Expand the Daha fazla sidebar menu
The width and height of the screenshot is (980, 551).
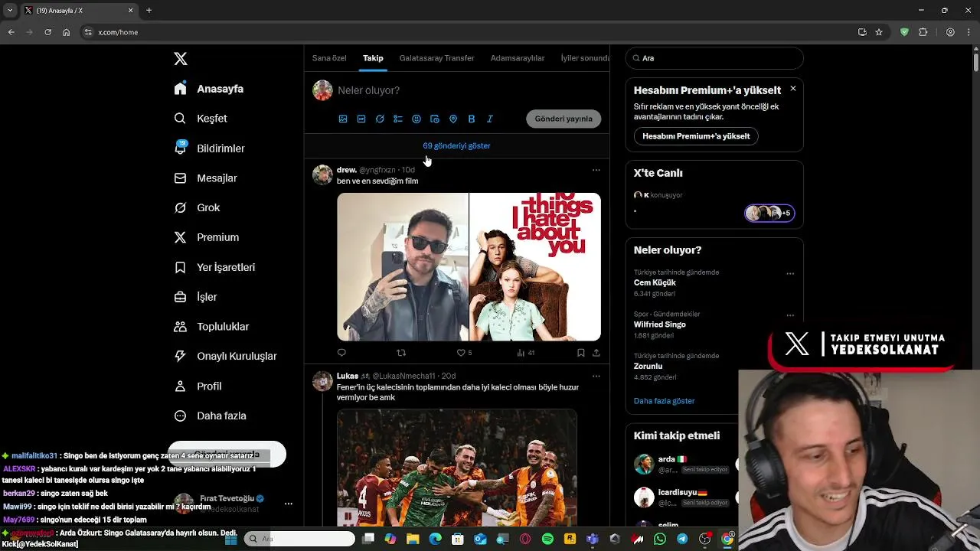tap(210, 416)
